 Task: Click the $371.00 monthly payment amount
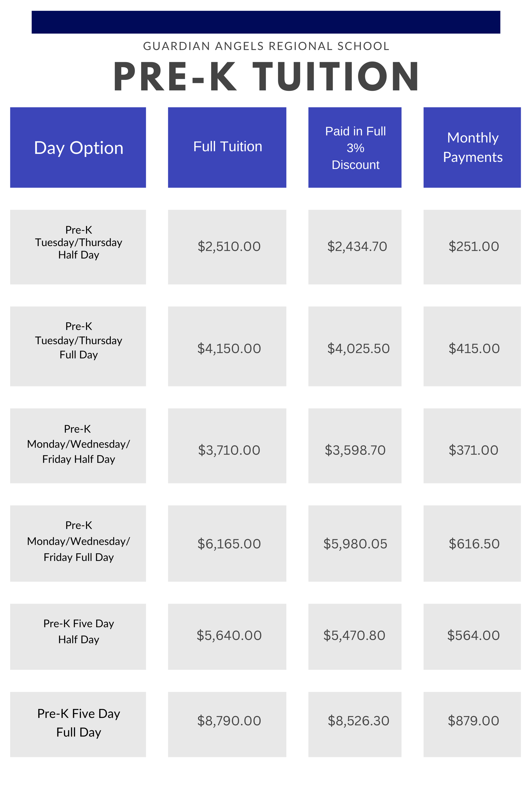point(473,450)
